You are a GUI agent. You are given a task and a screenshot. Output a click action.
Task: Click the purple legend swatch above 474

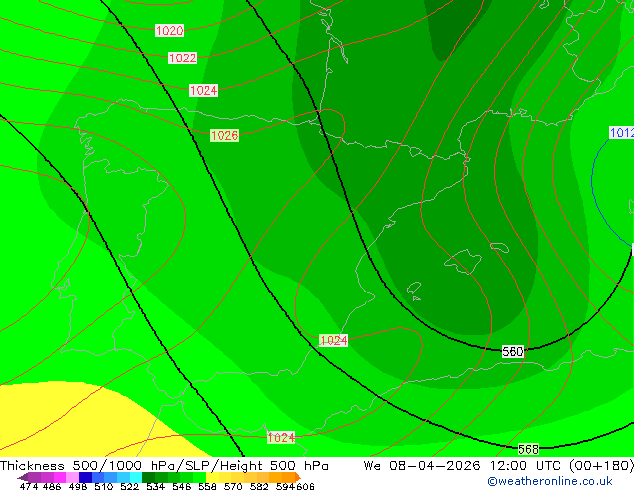tap(34, 477)
